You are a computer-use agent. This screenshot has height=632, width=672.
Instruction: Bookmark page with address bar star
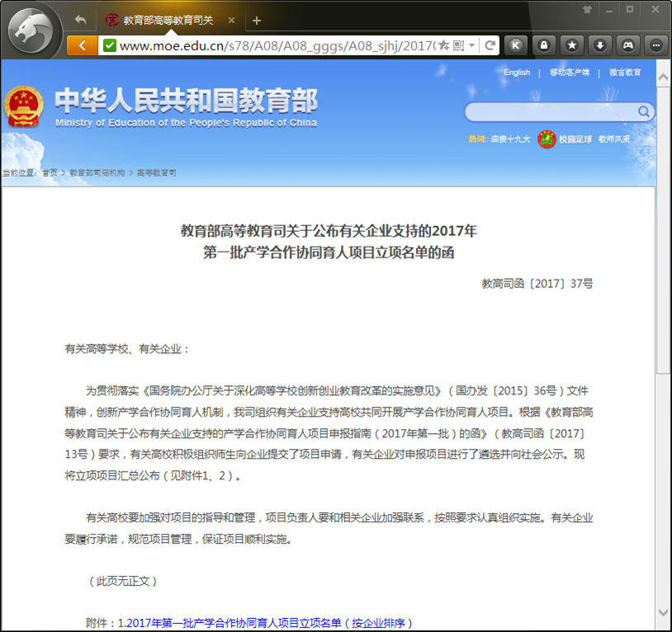[444, 45]
